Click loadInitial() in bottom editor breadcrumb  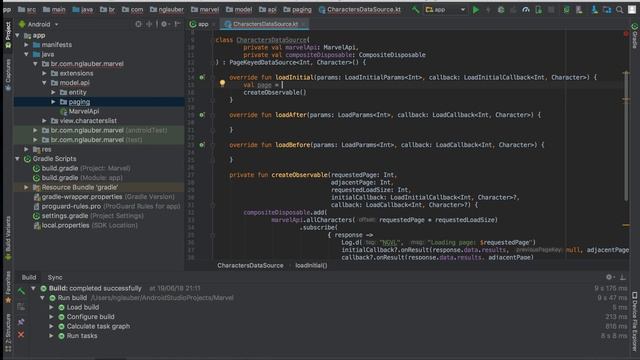311,266
